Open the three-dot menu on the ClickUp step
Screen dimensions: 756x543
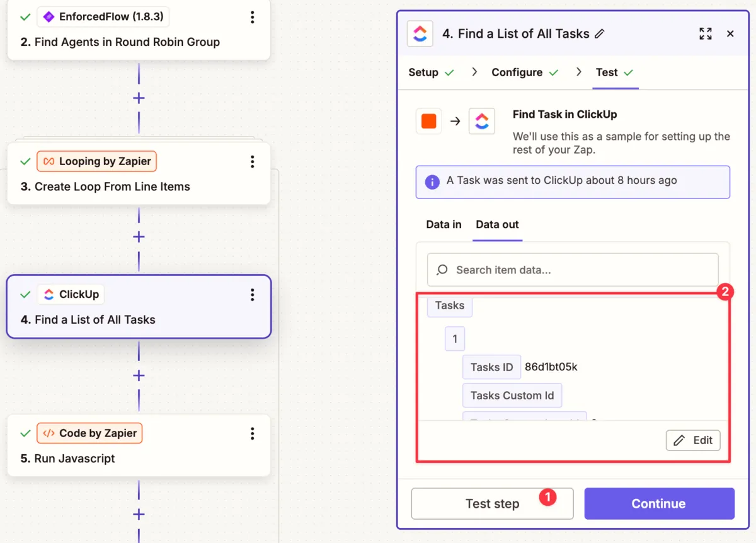point(252,294)
